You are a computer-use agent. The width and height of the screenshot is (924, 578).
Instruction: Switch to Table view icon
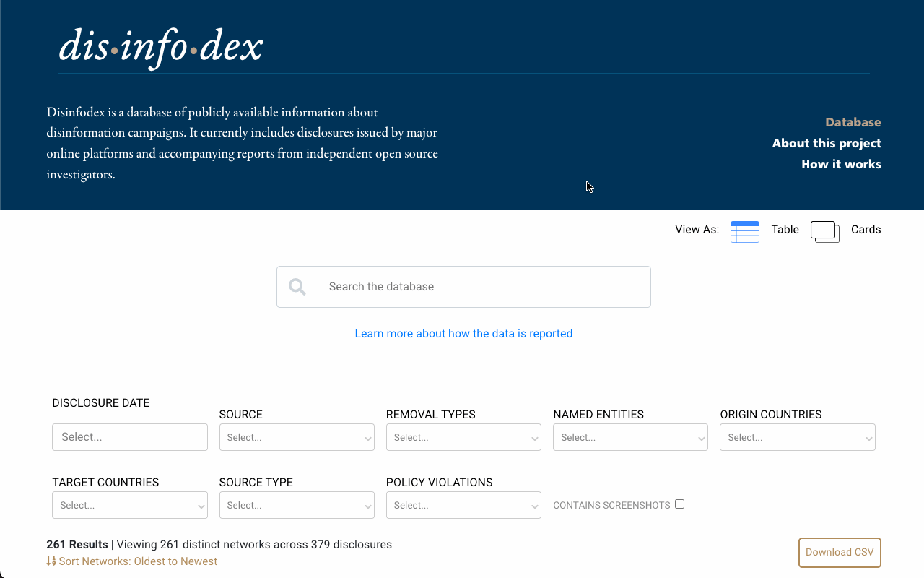(x=744, y=231)
